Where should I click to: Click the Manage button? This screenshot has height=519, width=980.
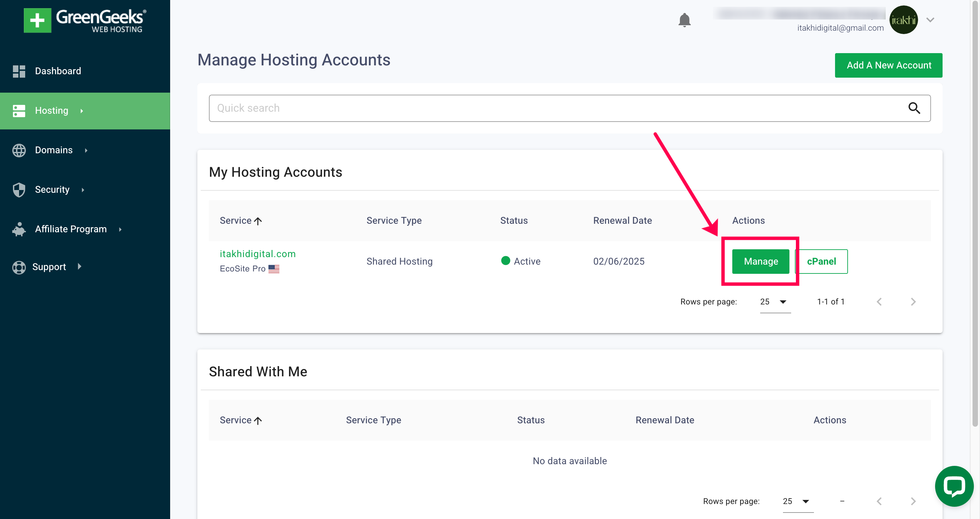point(761,261)
